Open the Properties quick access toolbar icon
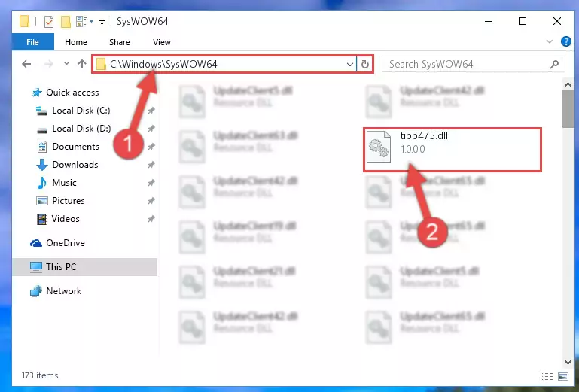 tap(49, 21)
